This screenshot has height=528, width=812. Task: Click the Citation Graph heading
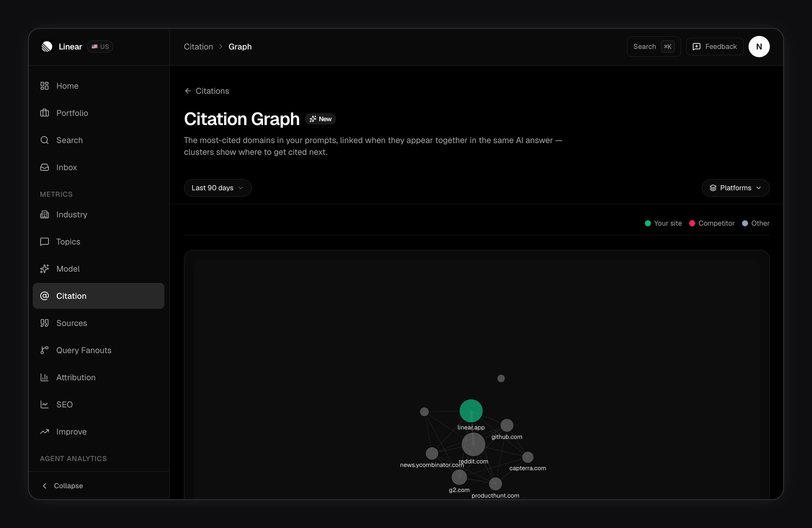241,119
